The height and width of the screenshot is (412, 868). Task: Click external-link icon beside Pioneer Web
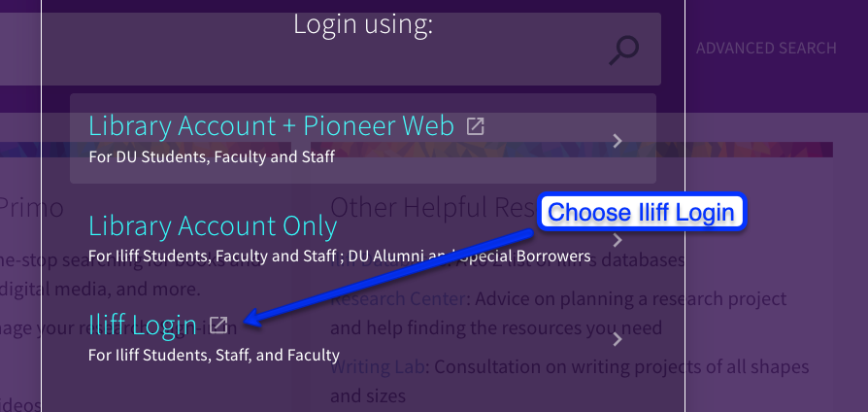(476, 125)
